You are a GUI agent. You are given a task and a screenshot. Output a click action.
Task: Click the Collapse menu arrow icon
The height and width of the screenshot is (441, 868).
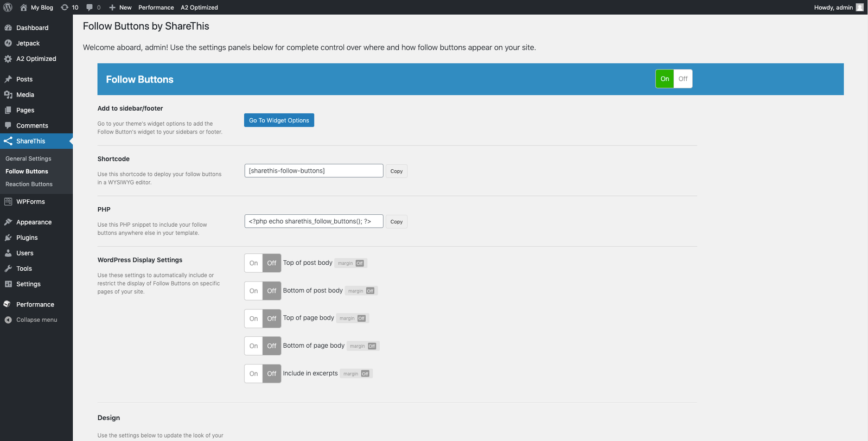pyautogui.click(x=8, y=320)
